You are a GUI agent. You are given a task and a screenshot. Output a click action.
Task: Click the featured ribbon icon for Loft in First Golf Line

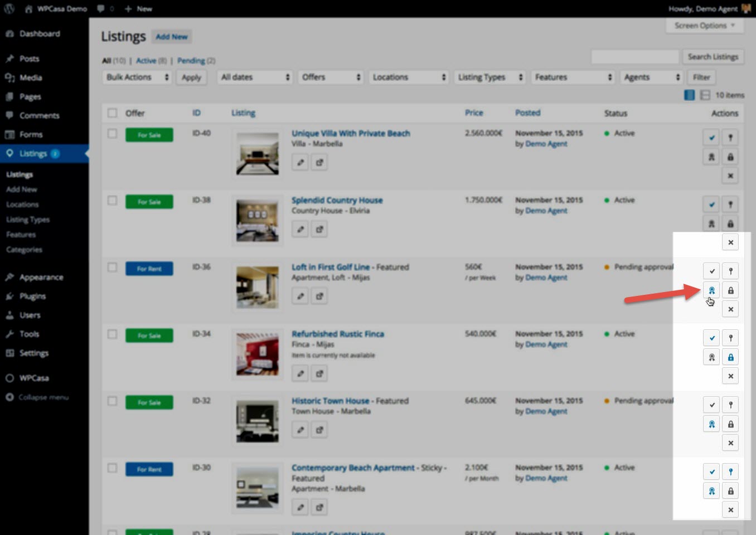coord(711,290)
